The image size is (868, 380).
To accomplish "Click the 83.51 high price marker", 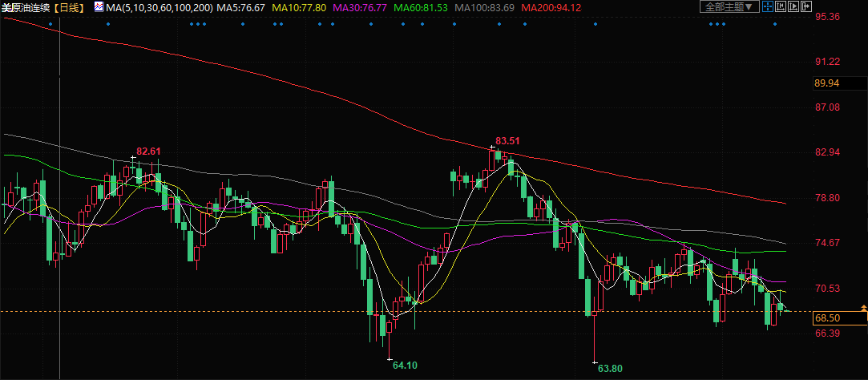I will pyautogui.click(x=508, y=142).
